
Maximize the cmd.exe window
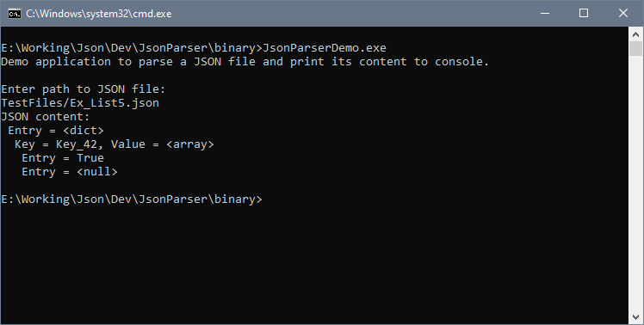point(583,13)
